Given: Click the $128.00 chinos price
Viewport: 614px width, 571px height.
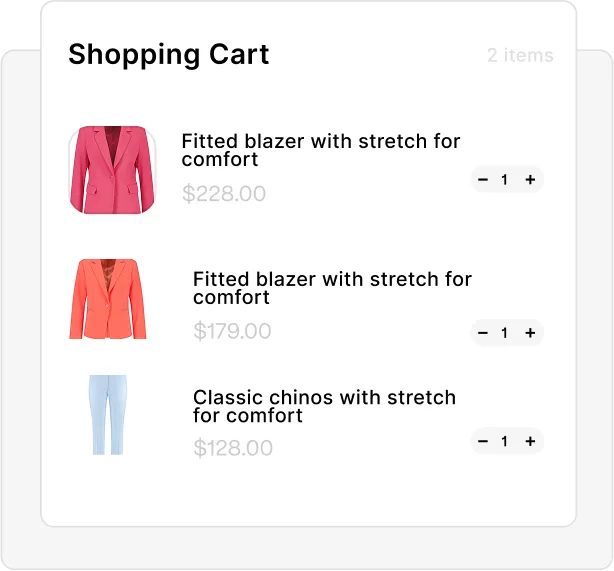Looking at the screenshot, I should point(233,448).
